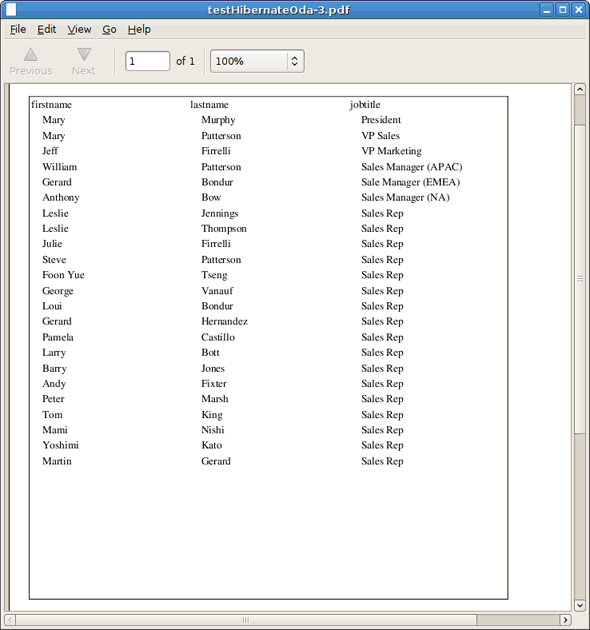The image size is (590, 630).
Task: Maximize the PDF viewer window
Action: click(x=563, y=10)
